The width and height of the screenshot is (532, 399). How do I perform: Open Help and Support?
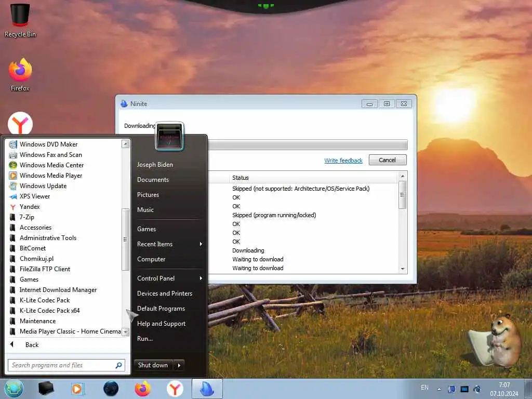(x=162, y=324)
